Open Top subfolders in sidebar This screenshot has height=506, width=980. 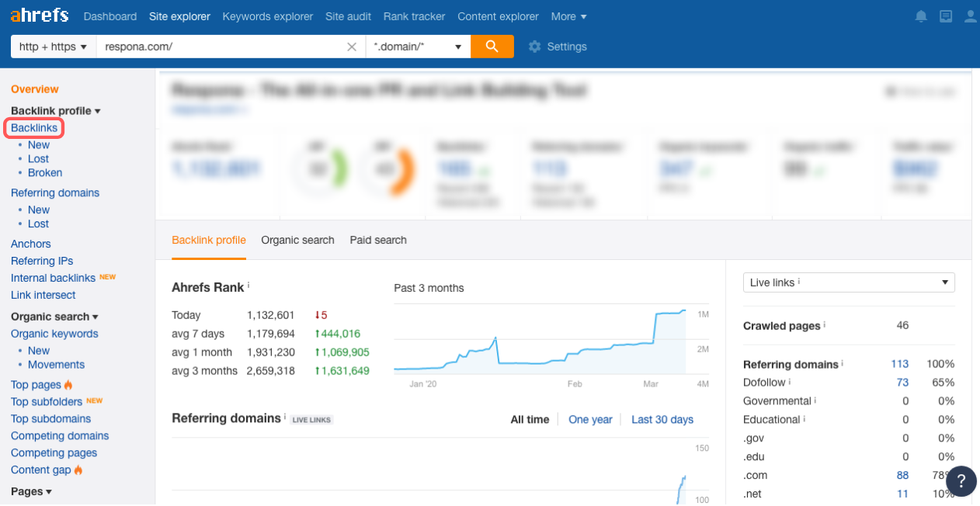pos(47,402)
